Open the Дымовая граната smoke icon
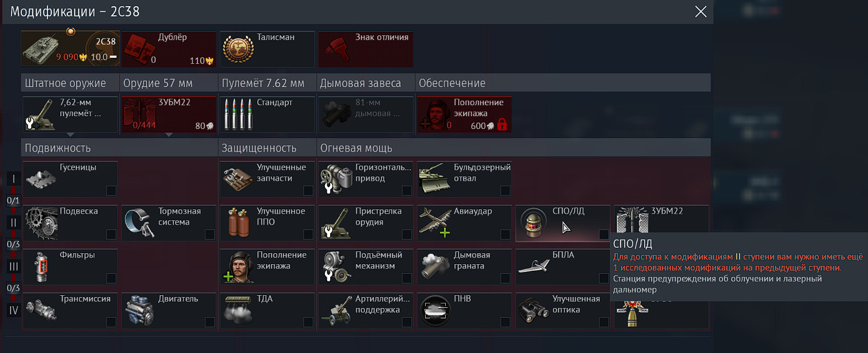The image size is (868, 353). (x=435, y=266)
